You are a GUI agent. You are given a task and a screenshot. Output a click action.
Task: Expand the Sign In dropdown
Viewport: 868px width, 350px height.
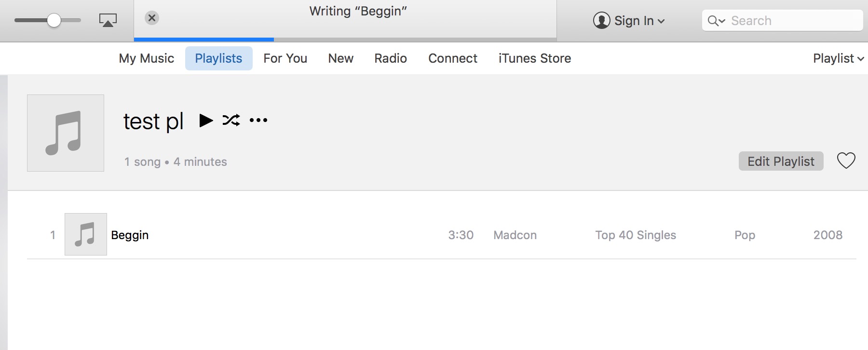pyautogui.click(x=662, y=21)
